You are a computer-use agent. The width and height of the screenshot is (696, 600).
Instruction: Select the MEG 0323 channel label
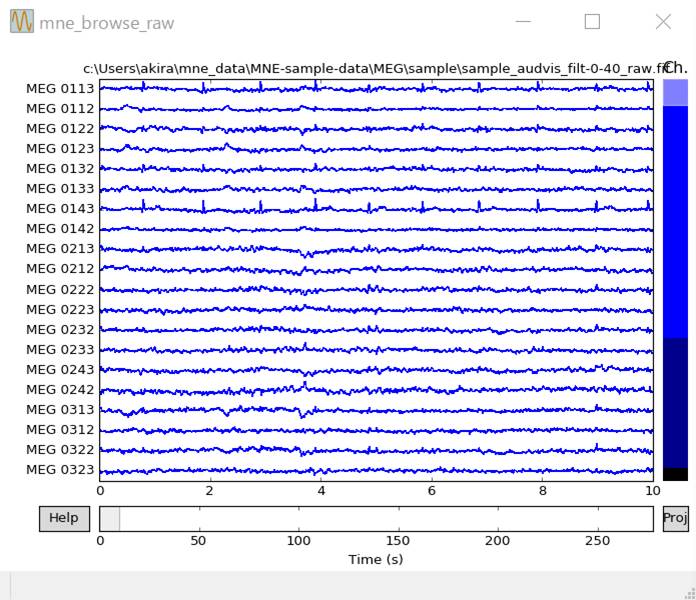[x=60, y=470]
